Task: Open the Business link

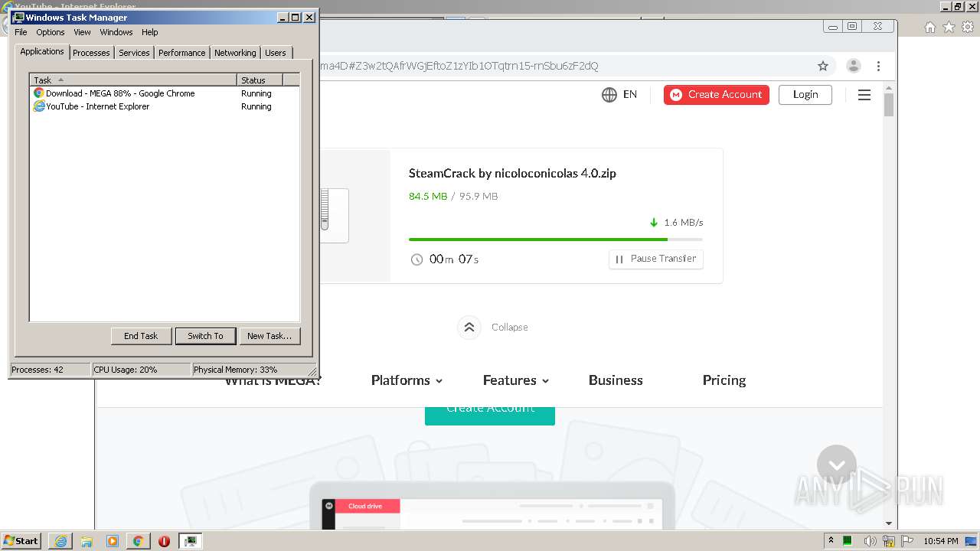Action: (616, 380)
